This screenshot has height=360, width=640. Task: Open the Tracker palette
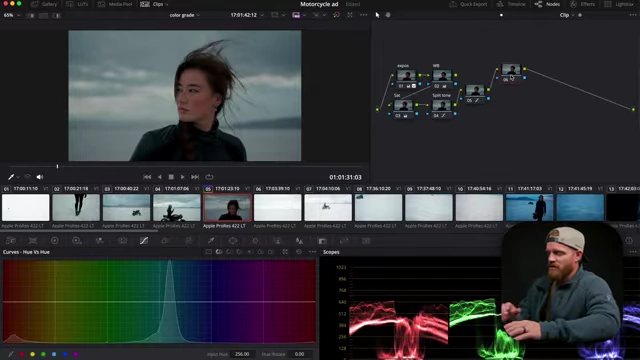(255, 241)
